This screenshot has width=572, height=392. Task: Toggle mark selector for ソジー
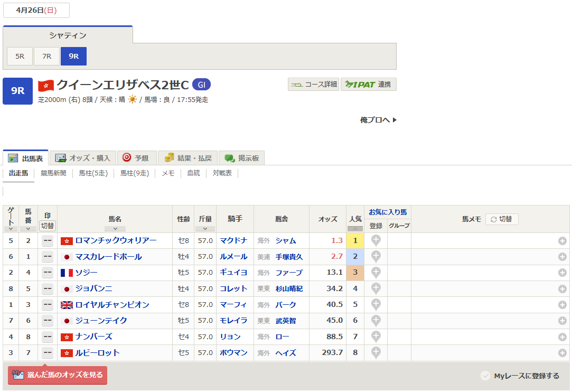click(x=48, y=273)
